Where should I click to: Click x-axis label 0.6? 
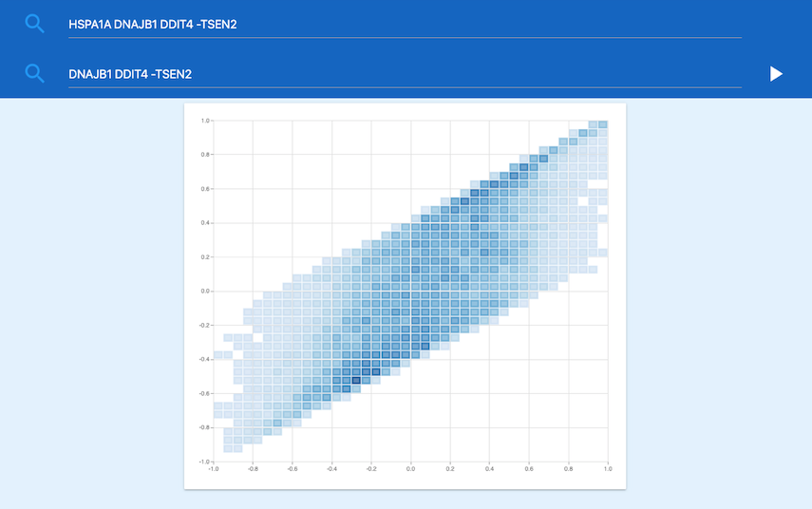tap(529, 469)
